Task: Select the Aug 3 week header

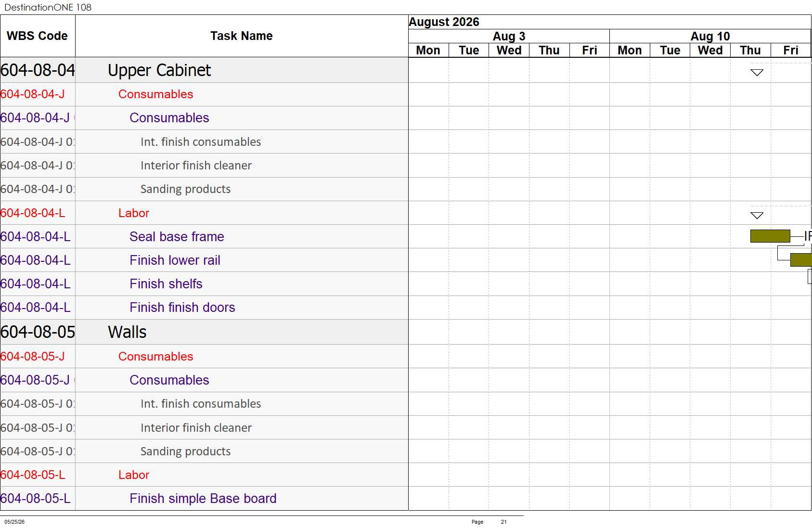Action: [x=509, y=36]
